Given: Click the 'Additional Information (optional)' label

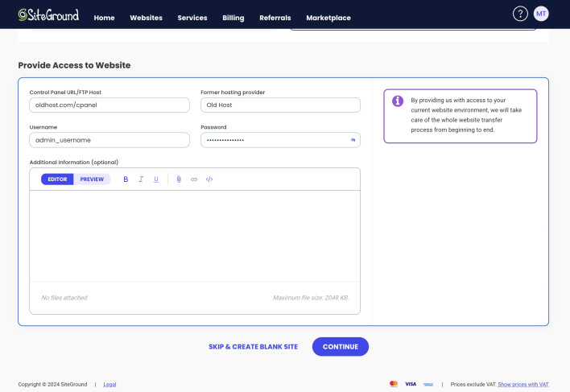Looking at the screenshot, I should pos(74,162).
